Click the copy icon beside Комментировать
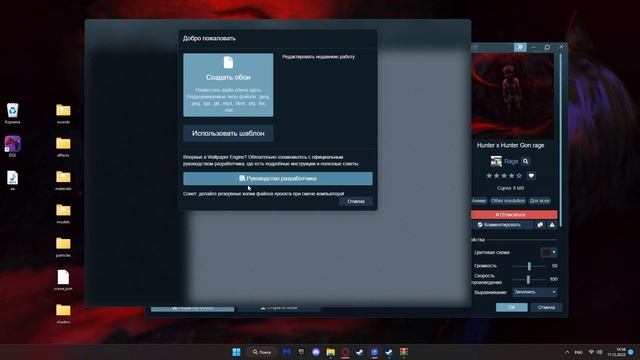Screen dimensions: 640x360 540,225
